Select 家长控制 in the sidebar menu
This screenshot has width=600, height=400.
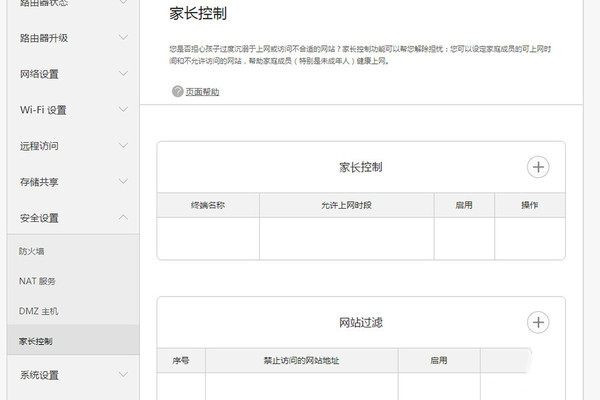pos(36,341)
